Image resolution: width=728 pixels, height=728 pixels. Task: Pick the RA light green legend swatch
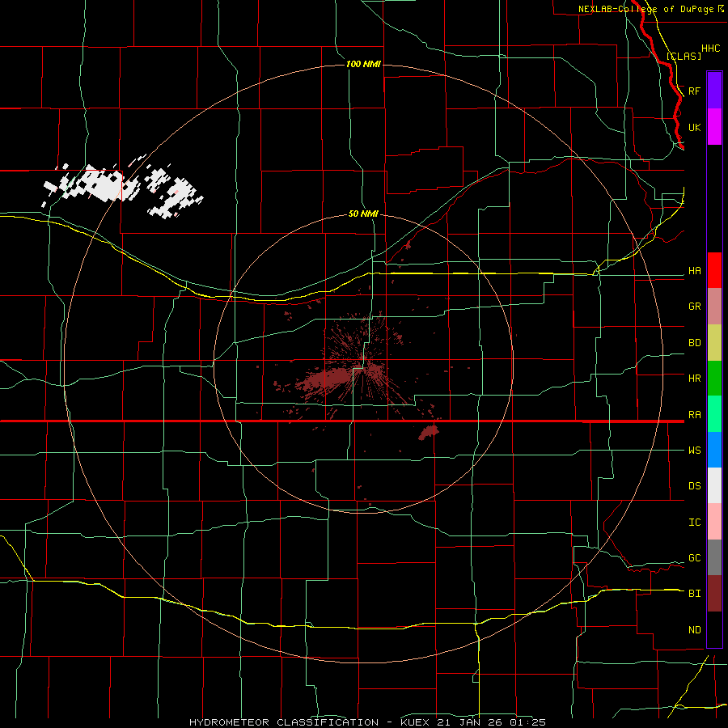pyautogui.click(x=714, y=414)
